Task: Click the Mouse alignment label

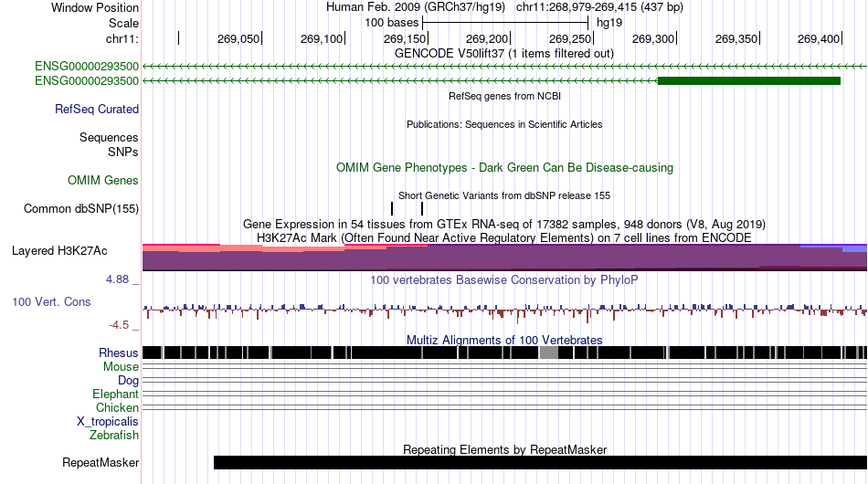Action: pos(121,367)
